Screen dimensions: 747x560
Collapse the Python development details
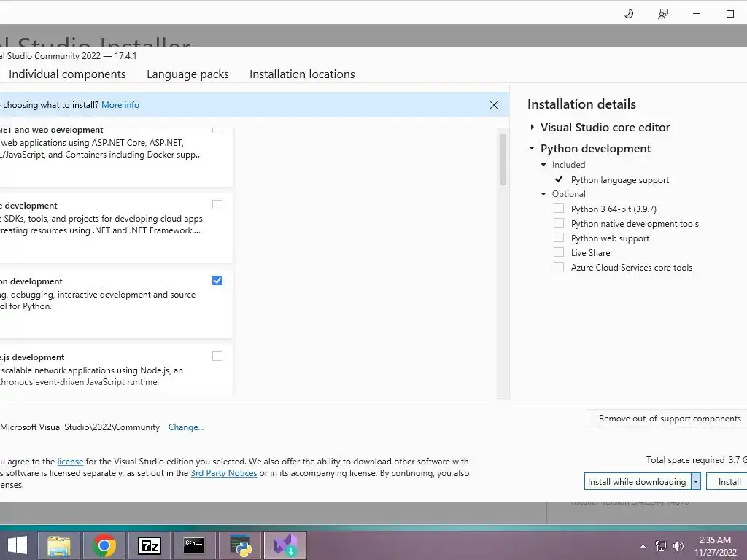tap(532, 148)
